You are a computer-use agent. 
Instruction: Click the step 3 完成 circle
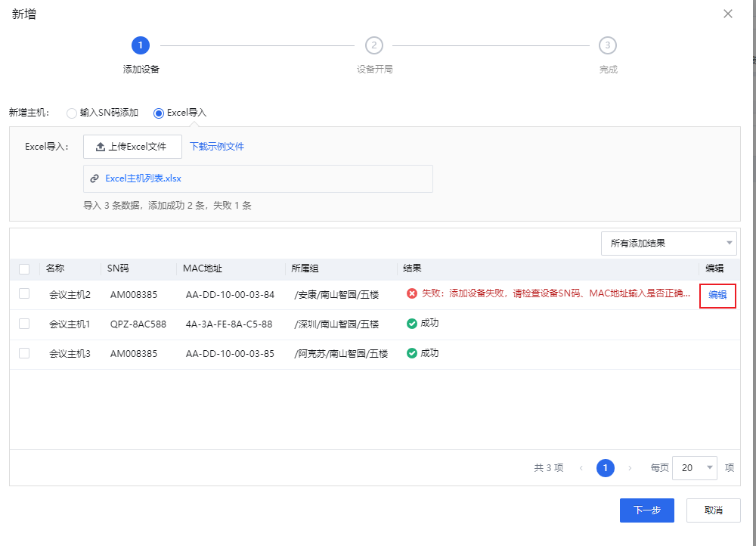click(x=607, y=45)
